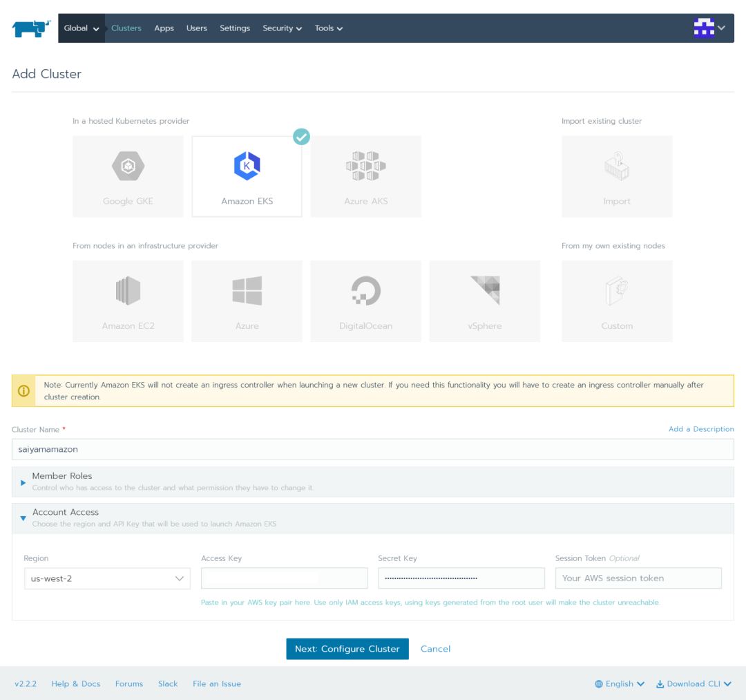Image resolution: width=746 pixels, height=700 pixels.
Task: Click the 'Add Cluster' page title
Action: [47, 74]
